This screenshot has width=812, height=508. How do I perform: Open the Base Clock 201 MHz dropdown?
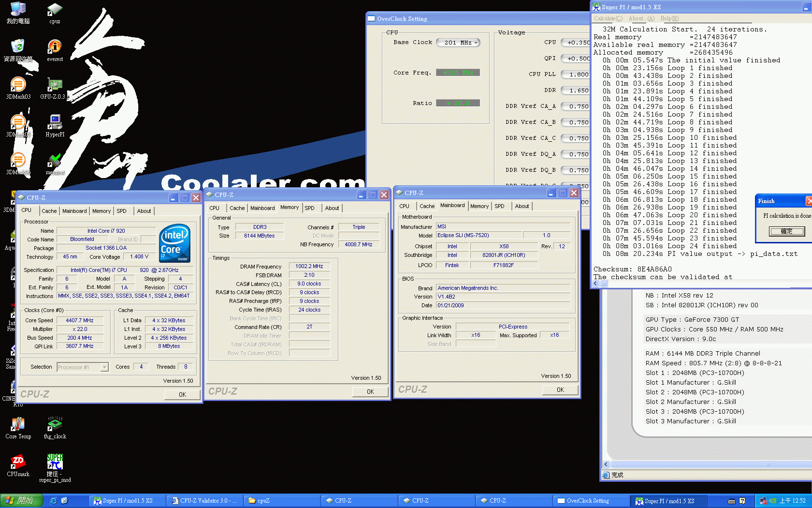(x=458, y=43)
